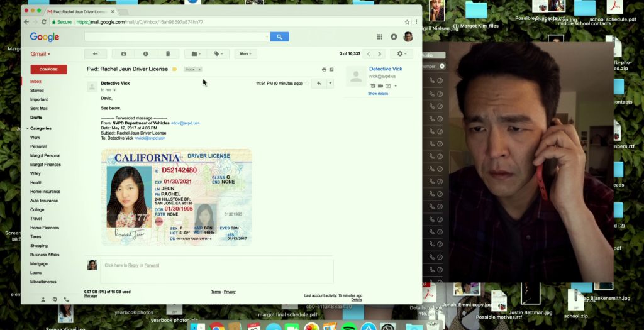
Task: Open the Google apps grid
Action: 380,37
